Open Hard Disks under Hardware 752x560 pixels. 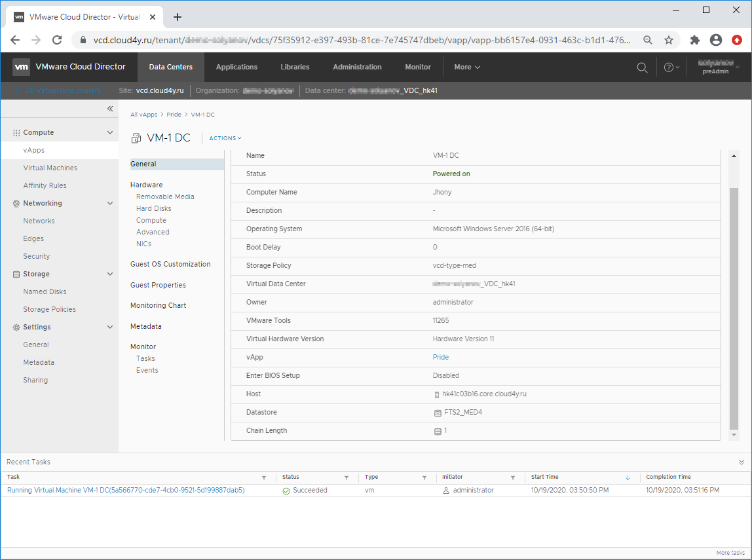(x=153, y=208)
